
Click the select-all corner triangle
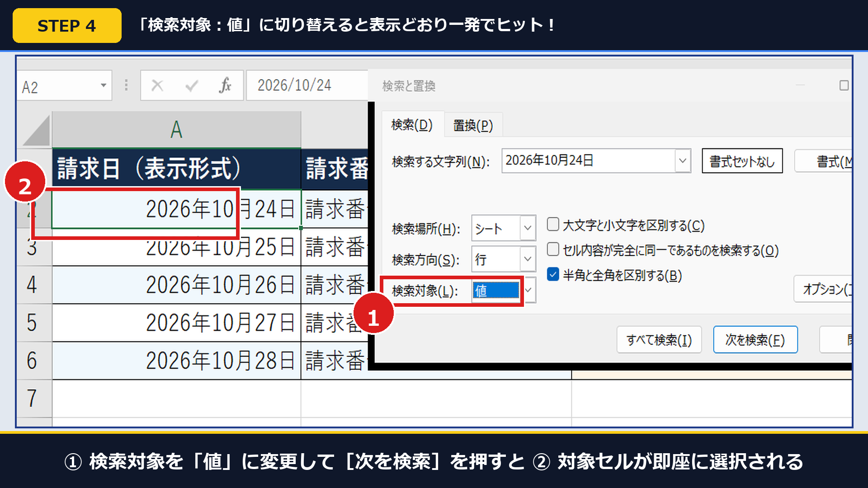point(36,130)
